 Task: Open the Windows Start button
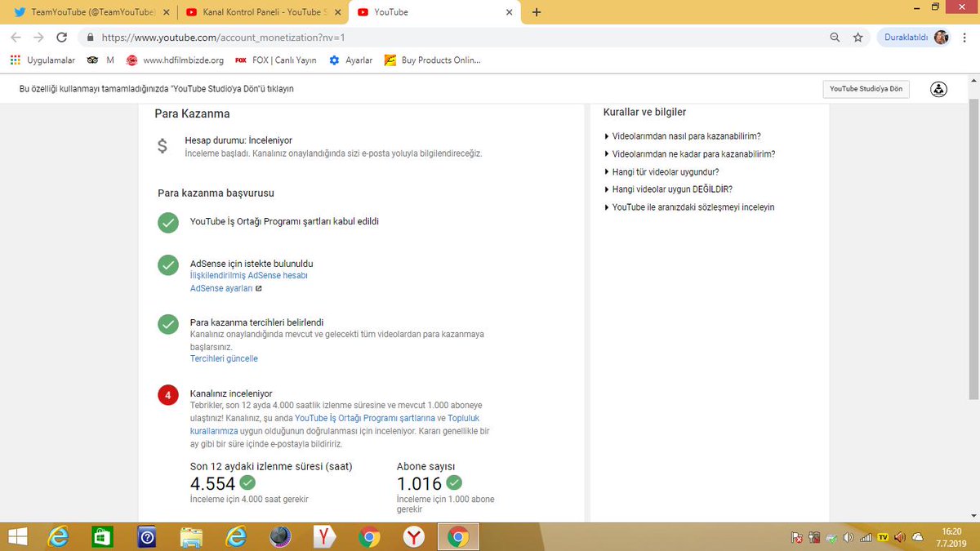coord(16,536)
